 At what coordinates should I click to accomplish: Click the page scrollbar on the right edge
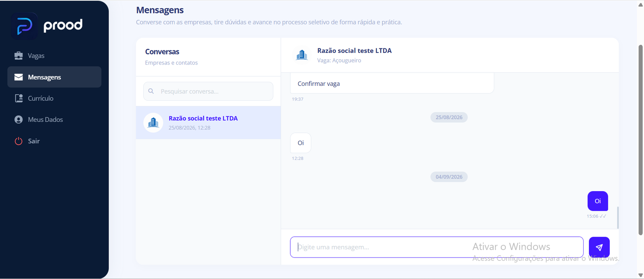click(640, 139)
